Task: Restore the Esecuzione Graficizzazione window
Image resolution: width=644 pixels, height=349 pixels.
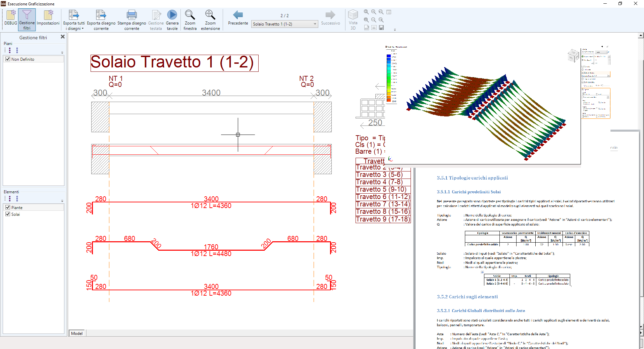Action: 620,4
